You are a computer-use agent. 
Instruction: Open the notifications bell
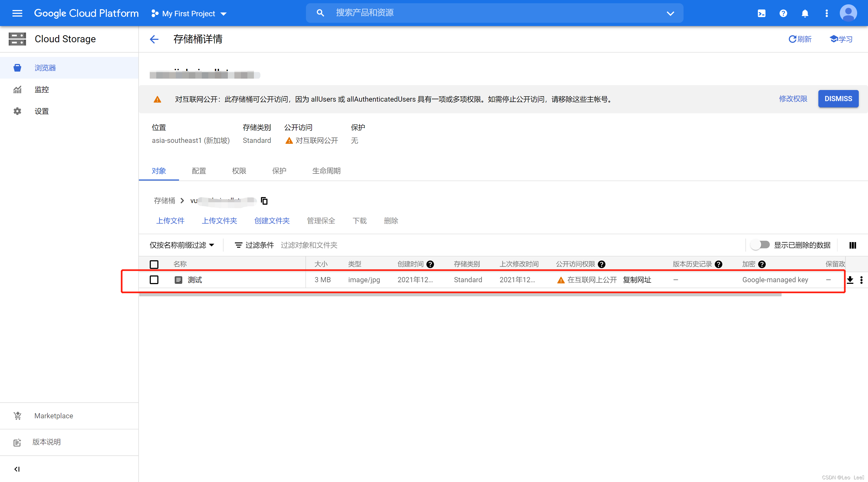[x=805, y=13]
